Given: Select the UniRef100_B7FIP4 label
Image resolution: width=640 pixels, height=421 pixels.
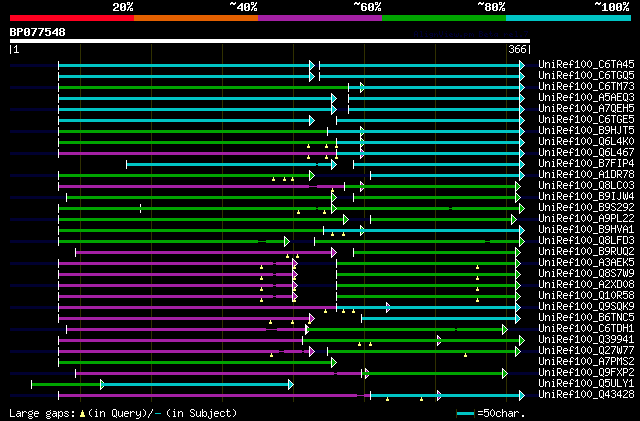Looking at the screenshot, I should tap(586, 164).
